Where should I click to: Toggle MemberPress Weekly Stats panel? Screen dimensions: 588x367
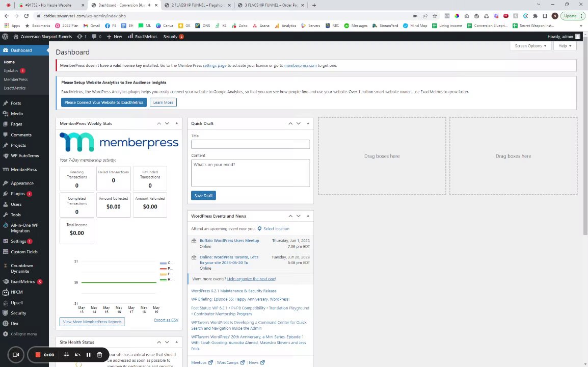pos(177,123)
